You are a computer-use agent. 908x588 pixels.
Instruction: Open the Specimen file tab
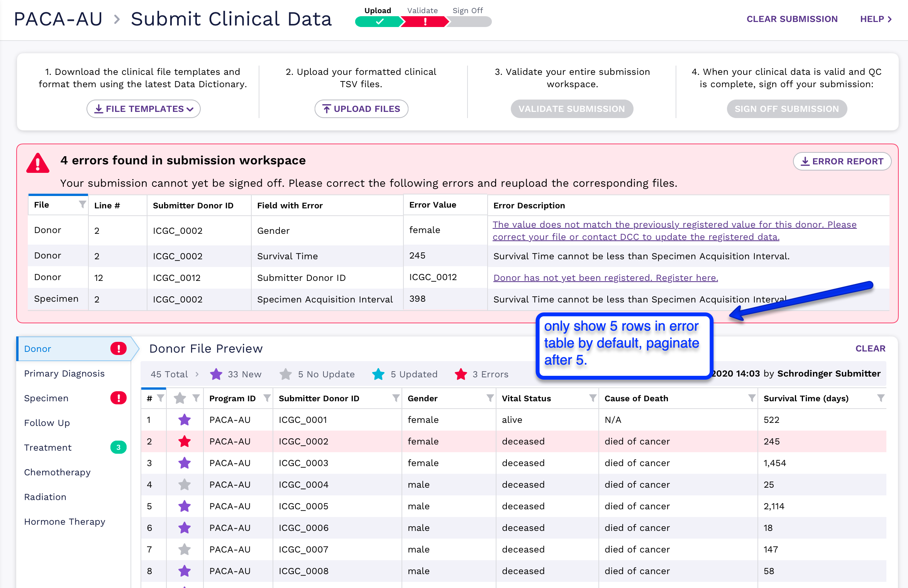click(73, 398)
